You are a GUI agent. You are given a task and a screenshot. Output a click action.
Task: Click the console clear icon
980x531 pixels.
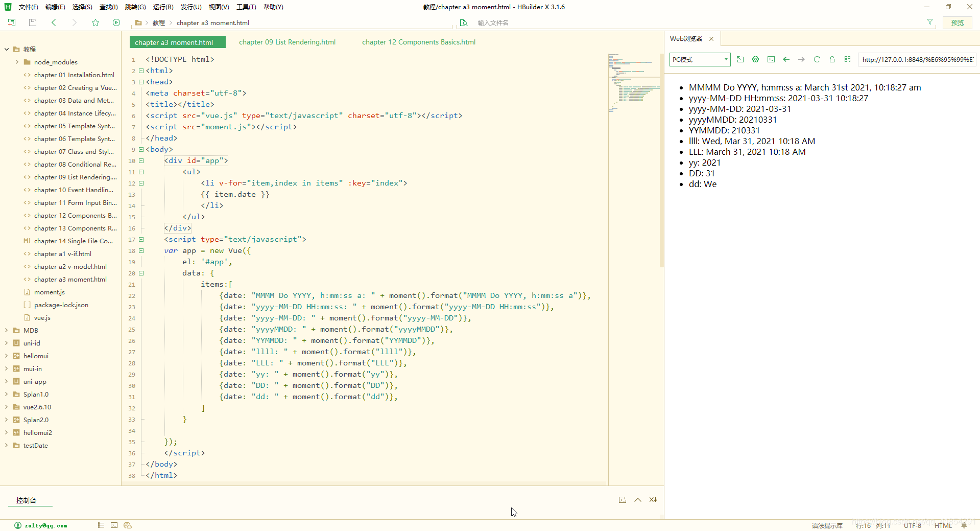tap(653, 500)
